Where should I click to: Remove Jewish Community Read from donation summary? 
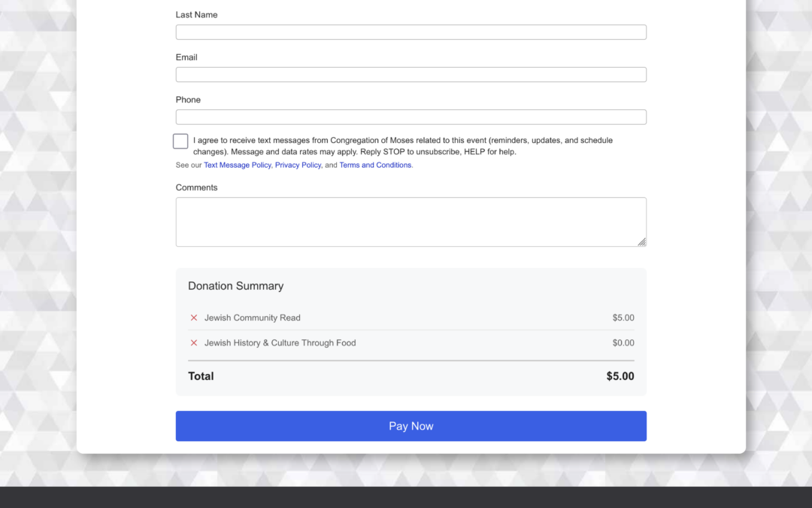194,318
